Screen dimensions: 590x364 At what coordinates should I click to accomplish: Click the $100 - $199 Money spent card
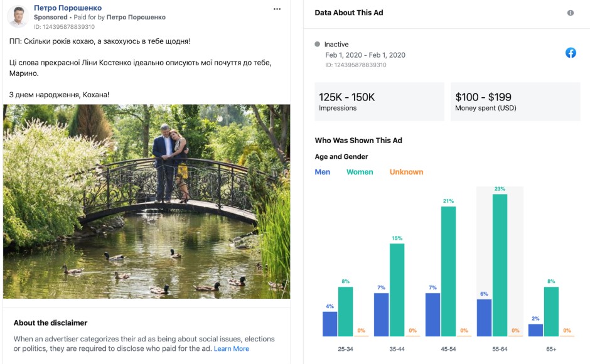[515, 102]
